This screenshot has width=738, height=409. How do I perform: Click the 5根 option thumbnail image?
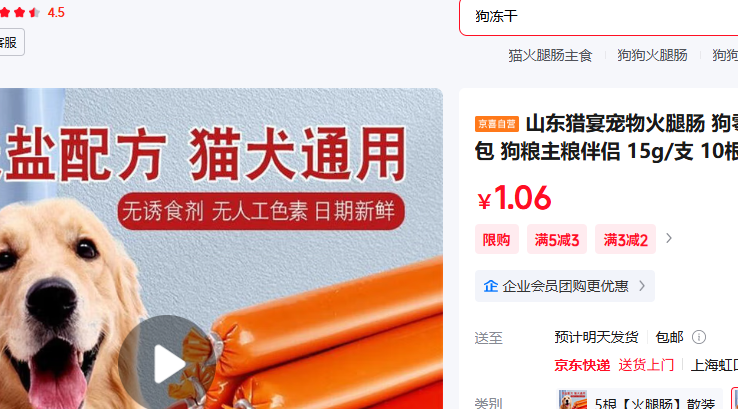click(573, 400)
